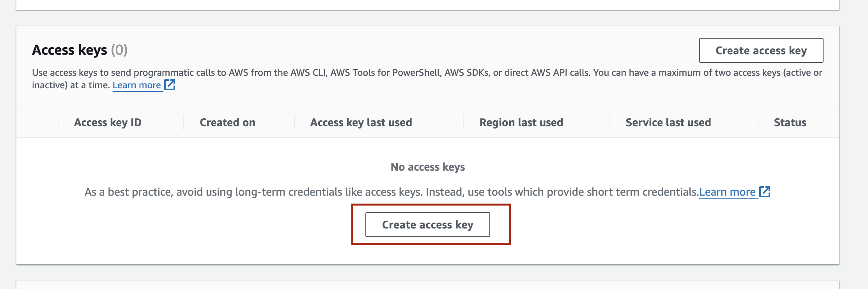Click the external link icon after short-term credentials text
This screenshot has width=868, height=289.
pyautogui.click(x=765, y=192)
